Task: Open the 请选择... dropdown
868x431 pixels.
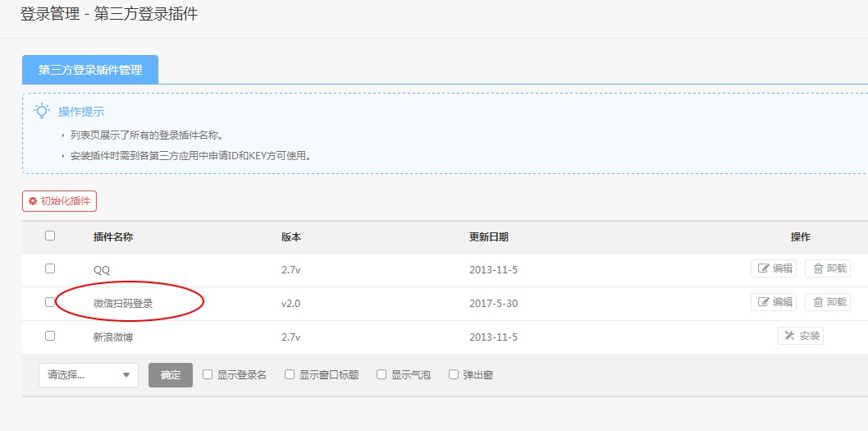Action: [89, 375]
